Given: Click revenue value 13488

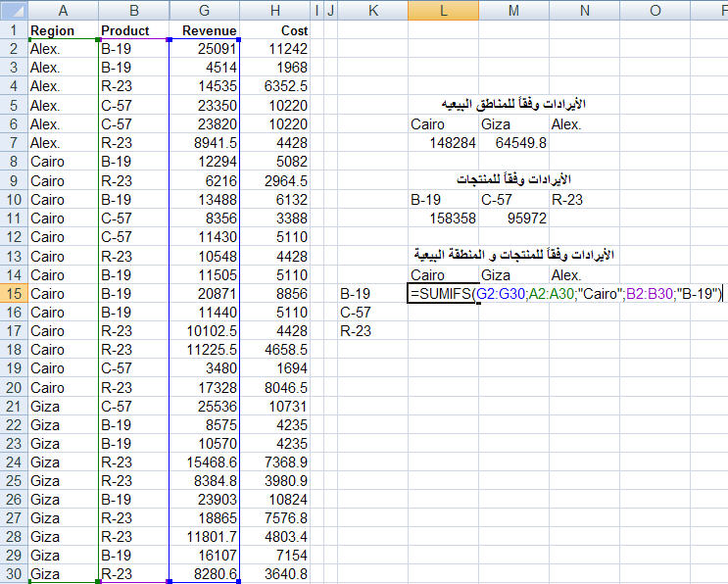Looking at the screenshot, I should click(x=217, y=200).
